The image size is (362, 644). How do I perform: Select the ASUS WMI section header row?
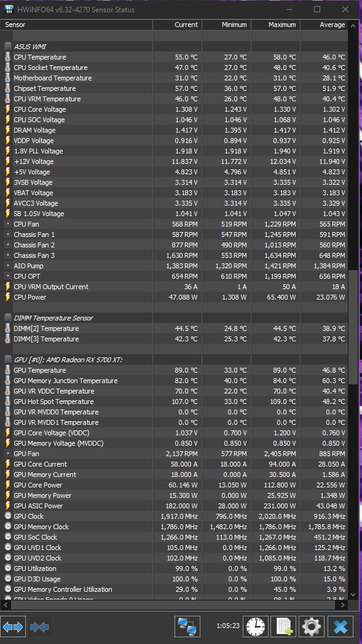175,47
